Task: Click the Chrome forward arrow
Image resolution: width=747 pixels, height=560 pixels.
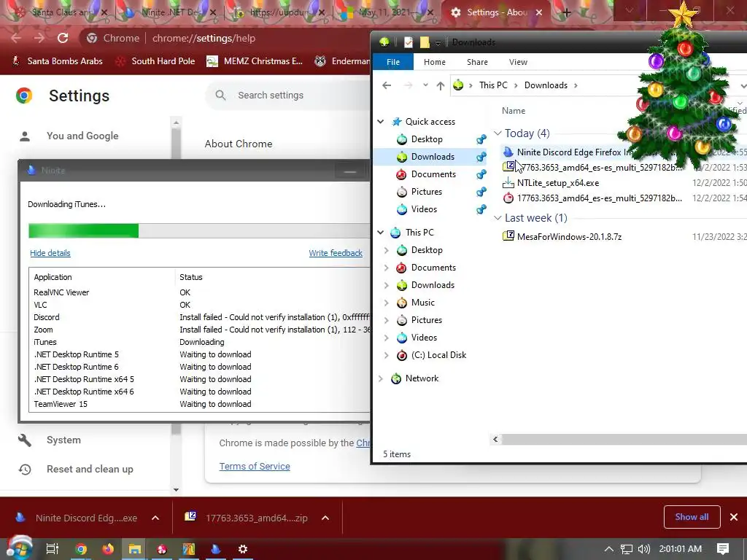Action: click(x=39, y=38)
